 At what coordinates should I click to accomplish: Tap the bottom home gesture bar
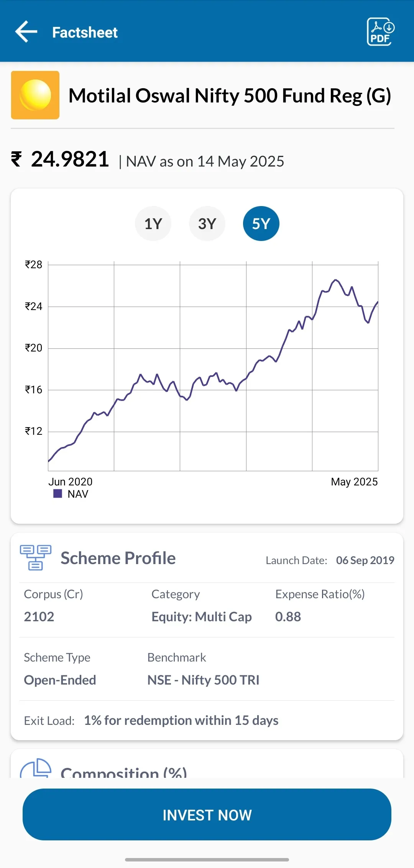(207, 860)
